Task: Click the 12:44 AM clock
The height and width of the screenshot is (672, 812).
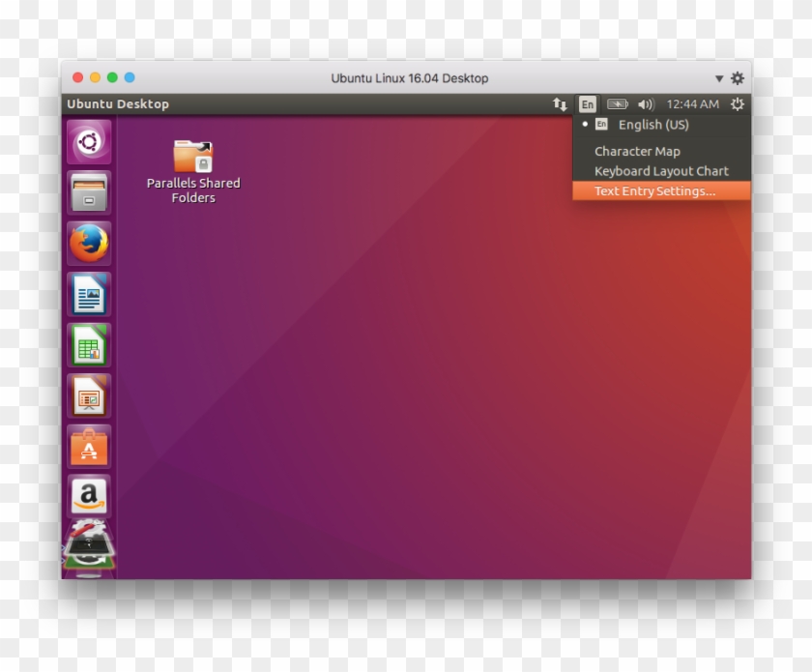Action: pos(692,104)
